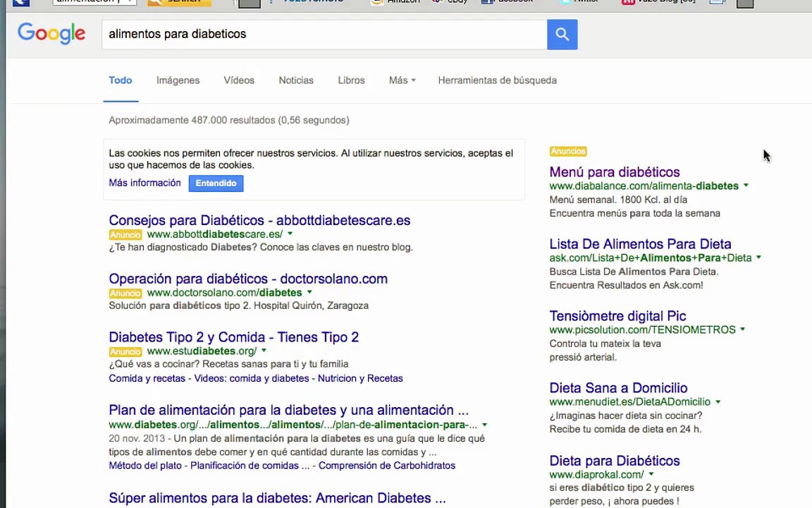Click the www.estudiabetes.org/ green URL
Image resolution: width=812 pixels, height=508 pixels.
click(202, 351)
